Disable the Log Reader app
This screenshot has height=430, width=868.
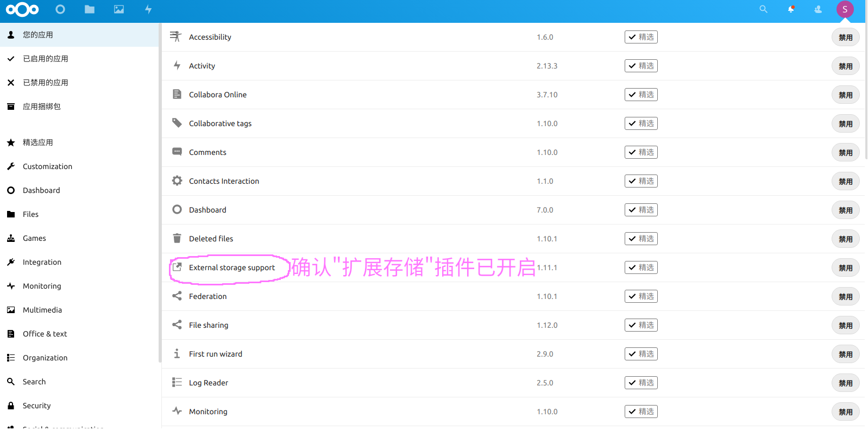845,383
